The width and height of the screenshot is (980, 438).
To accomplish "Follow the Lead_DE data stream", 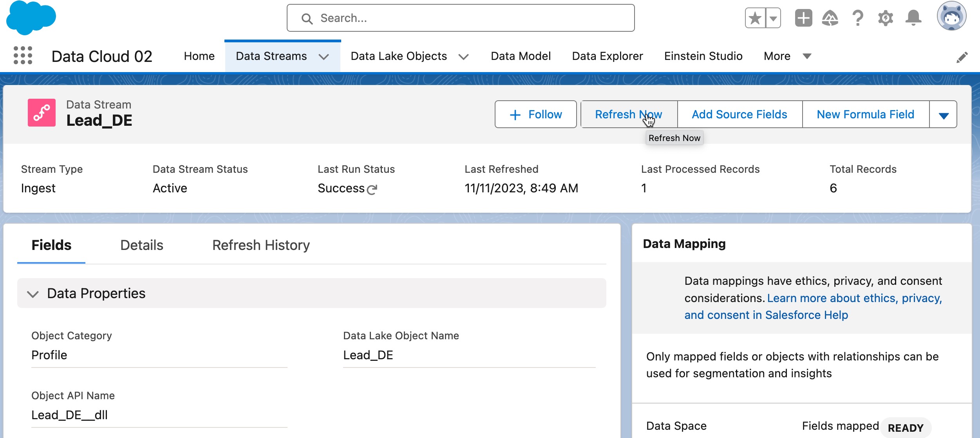I will pos(535,114).
